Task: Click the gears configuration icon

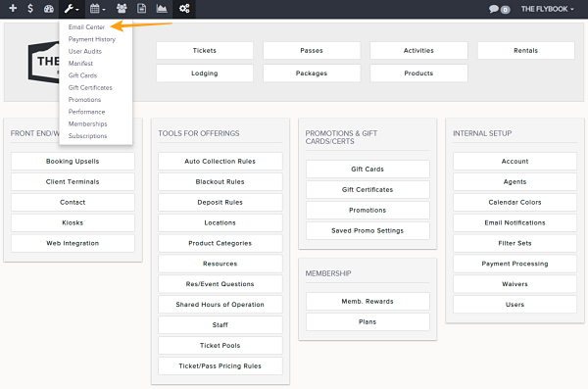Action: (184, 9)
